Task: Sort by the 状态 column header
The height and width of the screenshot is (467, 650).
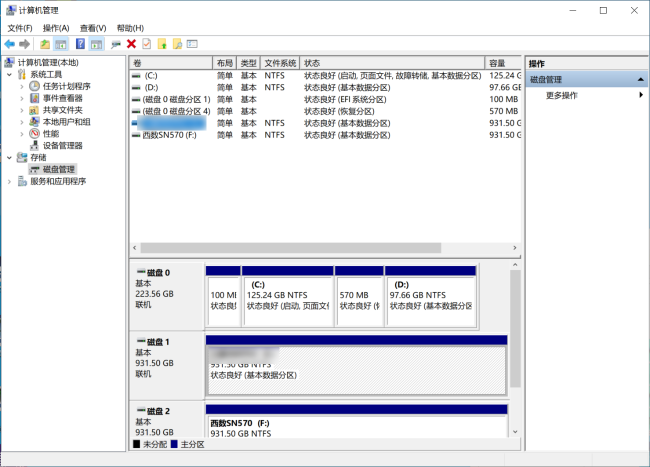Action: [392, 63]
